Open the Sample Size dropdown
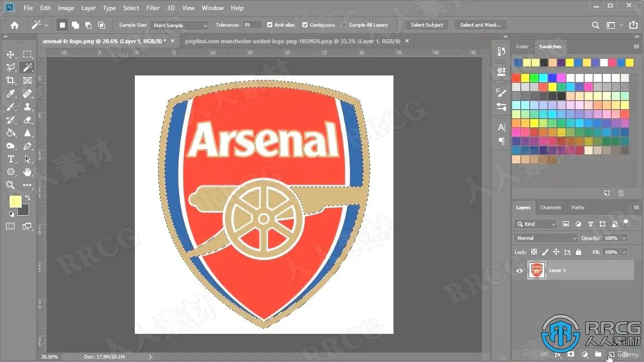 coord(180,25)
